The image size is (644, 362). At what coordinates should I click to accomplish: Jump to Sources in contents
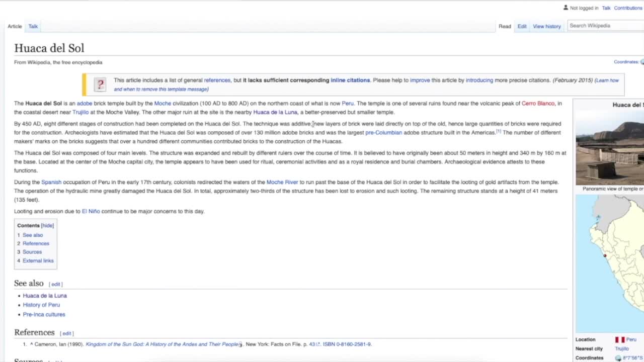[x=32, y=252]
